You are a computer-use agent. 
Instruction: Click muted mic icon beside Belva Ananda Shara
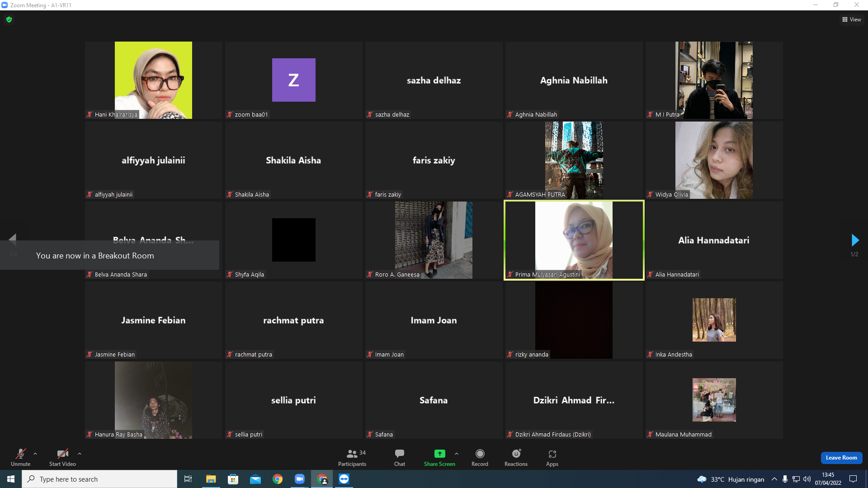(x=90, y=274)
